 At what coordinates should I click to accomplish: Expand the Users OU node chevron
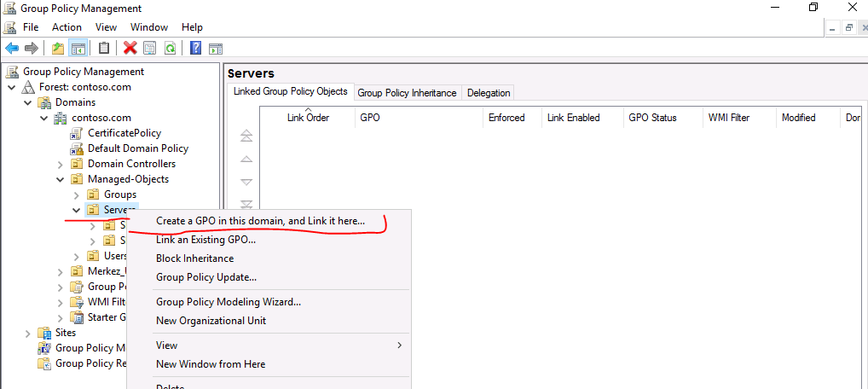(x=77, y=256)
